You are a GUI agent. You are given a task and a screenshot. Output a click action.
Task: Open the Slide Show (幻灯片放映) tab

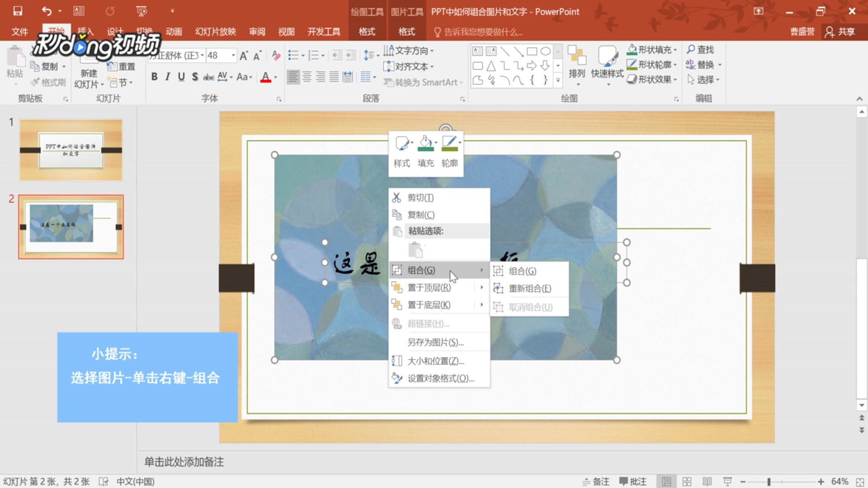click(x=216, y=32)
